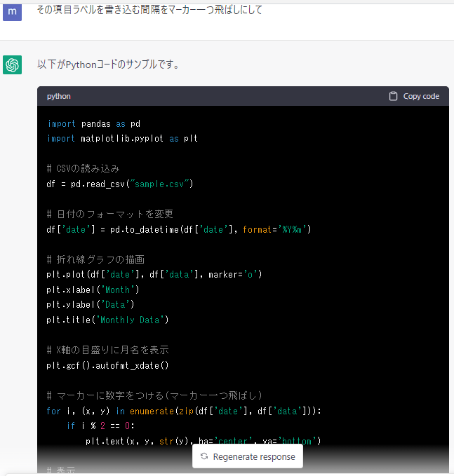Click the clipboard icon beside Copy code
This screenshot has width=454, height=476.
point(393,96)
